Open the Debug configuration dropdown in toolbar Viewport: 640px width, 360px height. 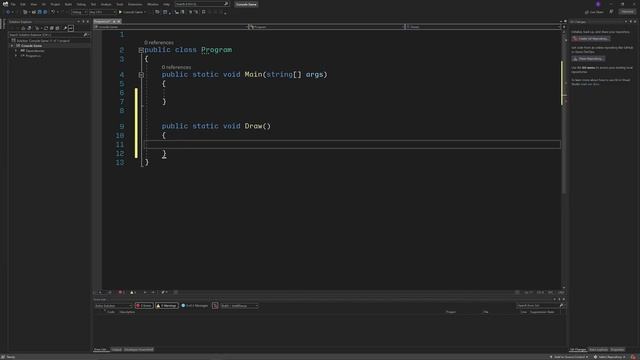pyautogui.click(x=79, y=12)
